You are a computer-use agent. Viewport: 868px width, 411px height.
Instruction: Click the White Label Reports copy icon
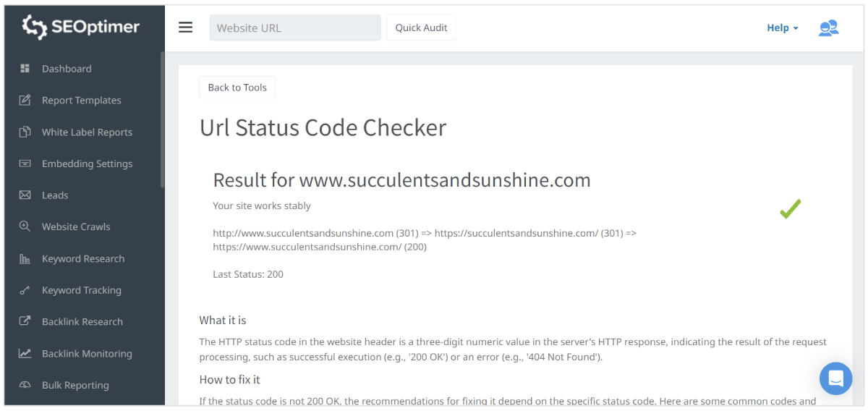(25, 132)
